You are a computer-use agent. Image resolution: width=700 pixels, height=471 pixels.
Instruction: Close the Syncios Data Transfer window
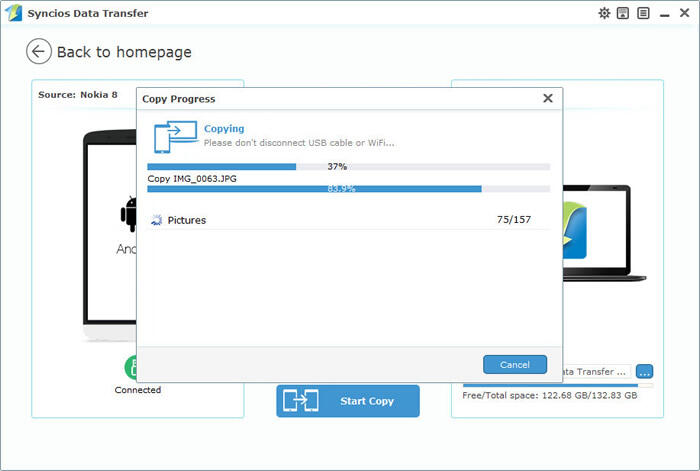[684, 13]
